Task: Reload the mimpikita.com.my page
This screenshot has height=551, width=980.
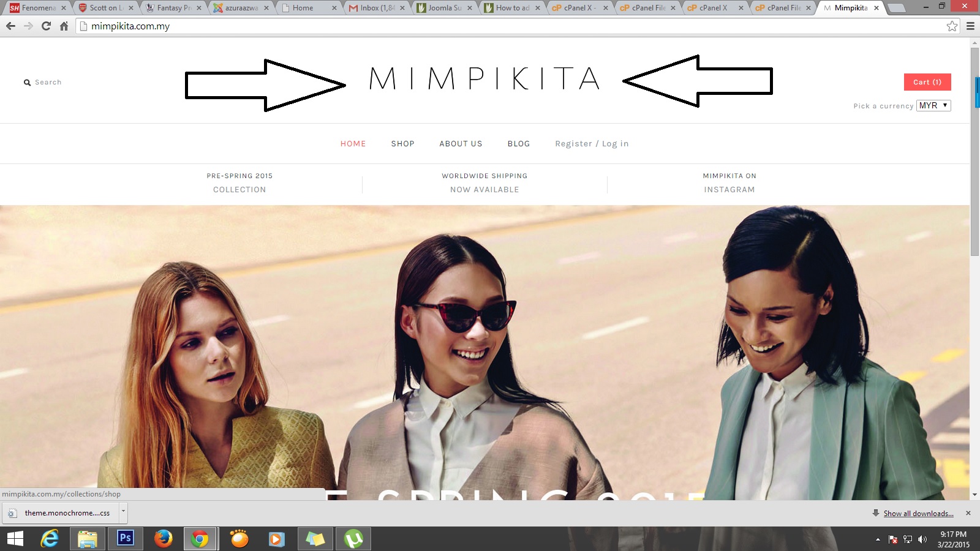Action: coord(46,26)
